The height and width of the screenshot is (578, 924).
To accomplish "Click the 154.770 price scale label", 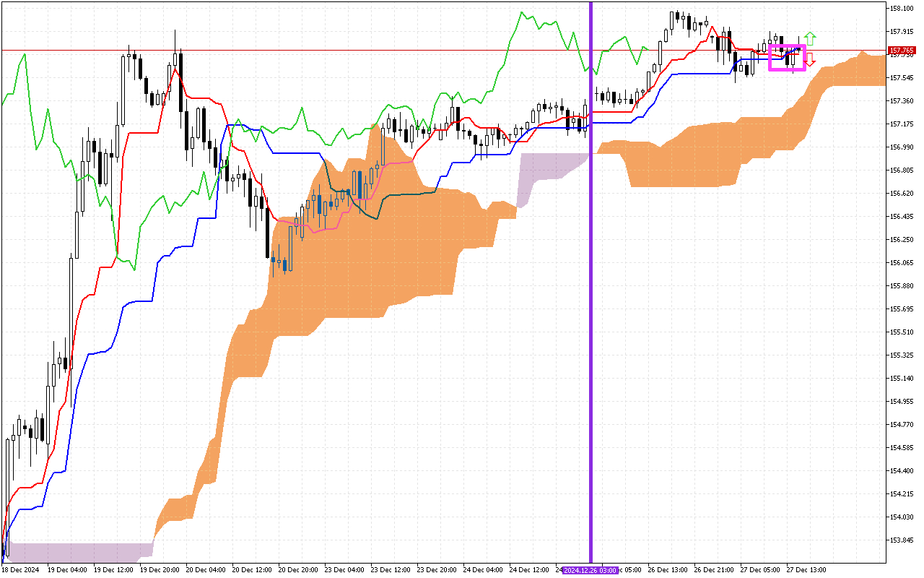I will point(902,425).
